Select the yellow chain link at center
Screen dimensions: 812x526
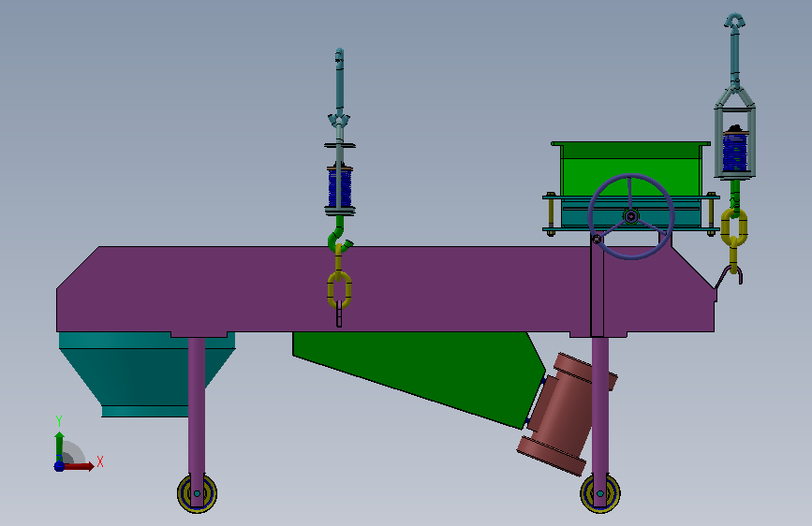(x=339, y=290)
